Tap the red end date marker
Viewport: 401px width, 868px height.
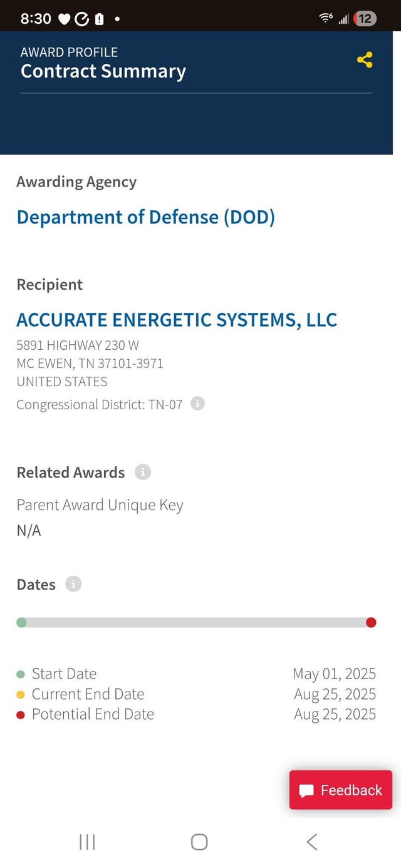tap(371, 622)
